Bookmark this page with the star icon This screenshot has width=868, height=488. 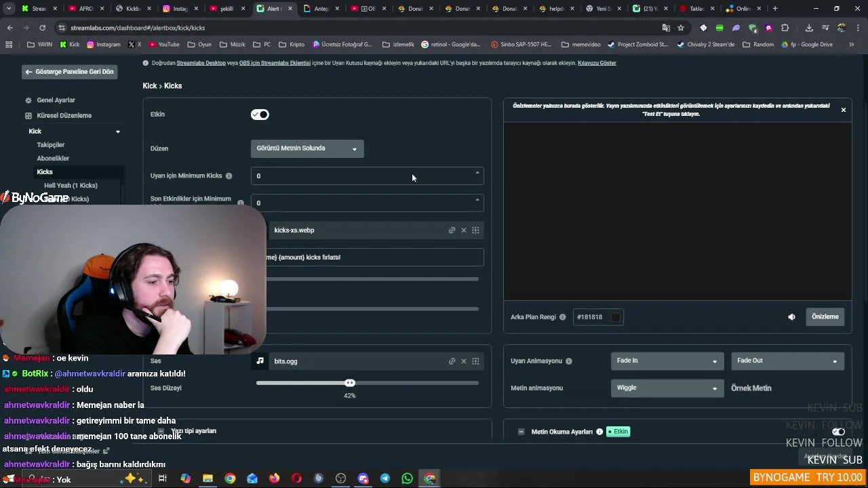[x=681, y=28]
